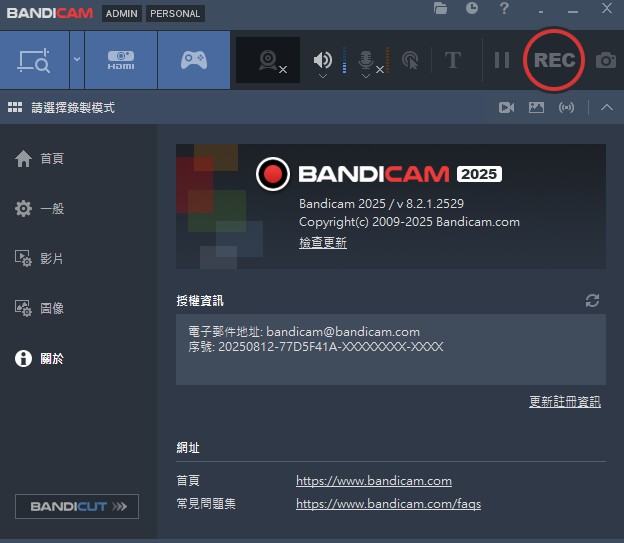Show audio list broadcast icon
This screenshot has width=624, height=543.
566,107
